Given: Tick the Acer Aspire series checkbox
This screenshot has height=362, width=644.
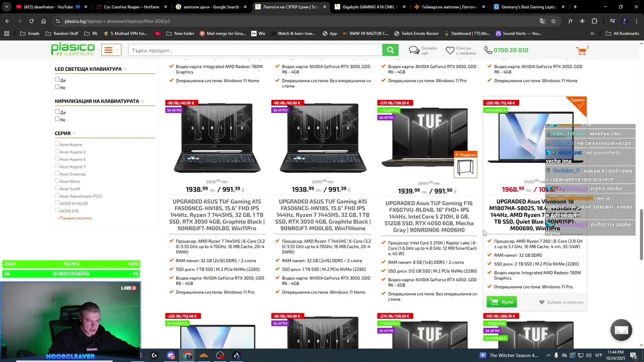Looking at the screenshot, I should pos(57,144).
